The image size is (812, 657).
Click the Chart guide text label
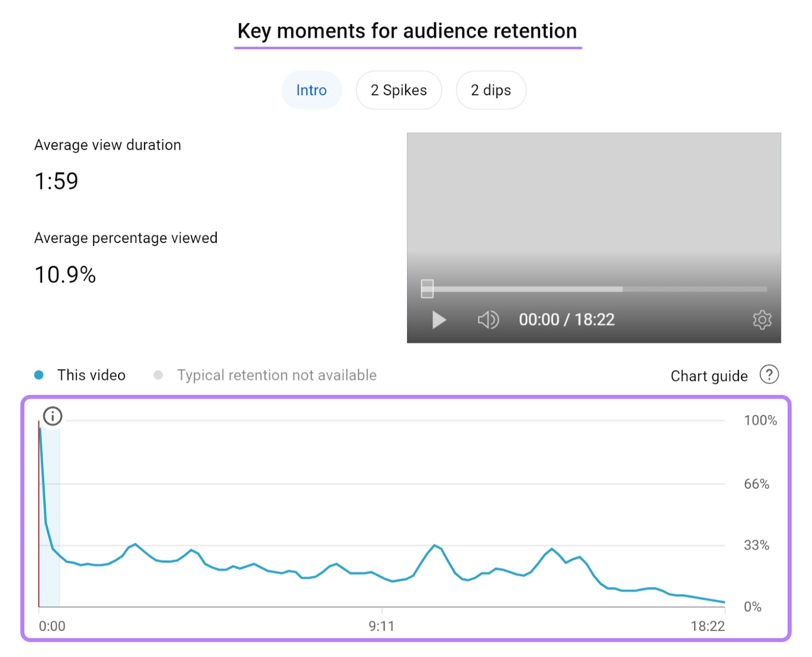tap(708, 375)
